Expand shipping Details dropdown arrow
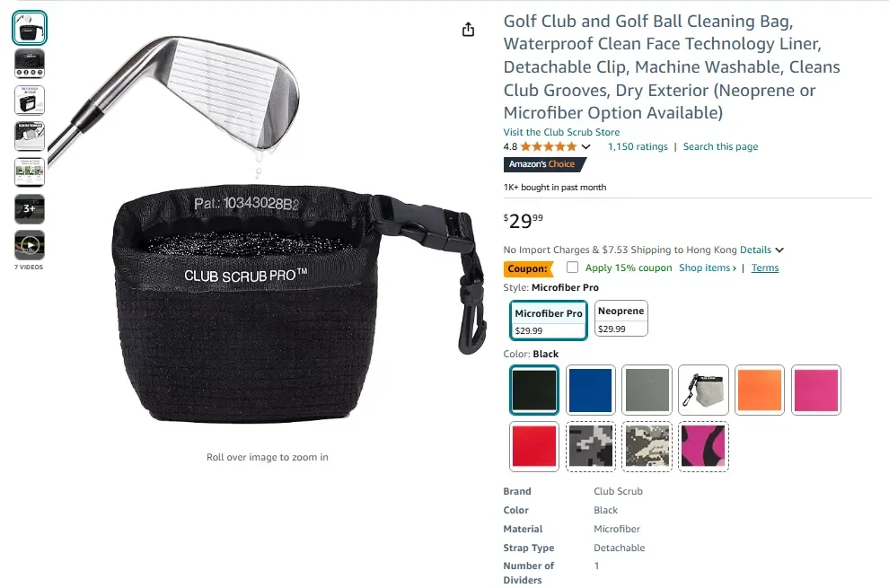The height and width of the screenshot is (588, 889). pos(779,250)
